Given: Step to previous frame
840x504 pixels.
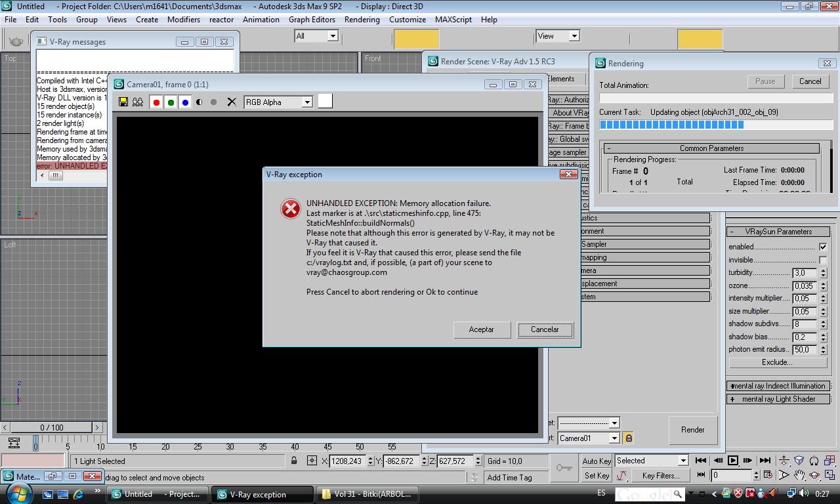Looking at the screenshot, I should pyautogui.click(x=717, y=461).
